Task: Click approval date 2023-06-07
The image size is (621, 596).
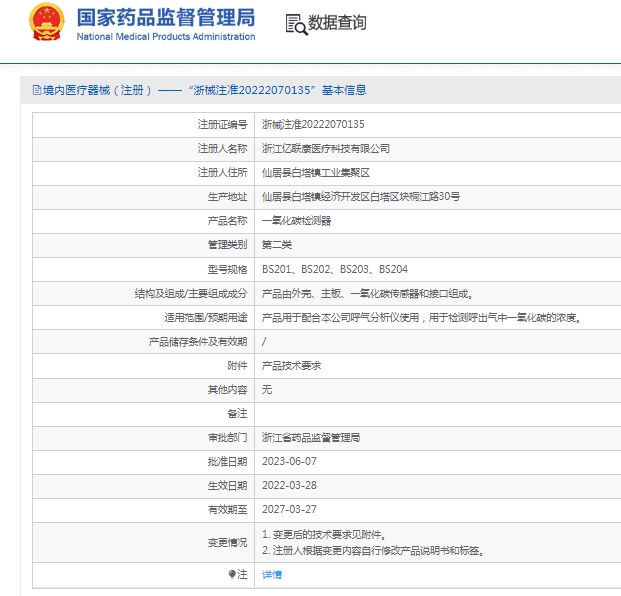Action: [x=289, y=461]
